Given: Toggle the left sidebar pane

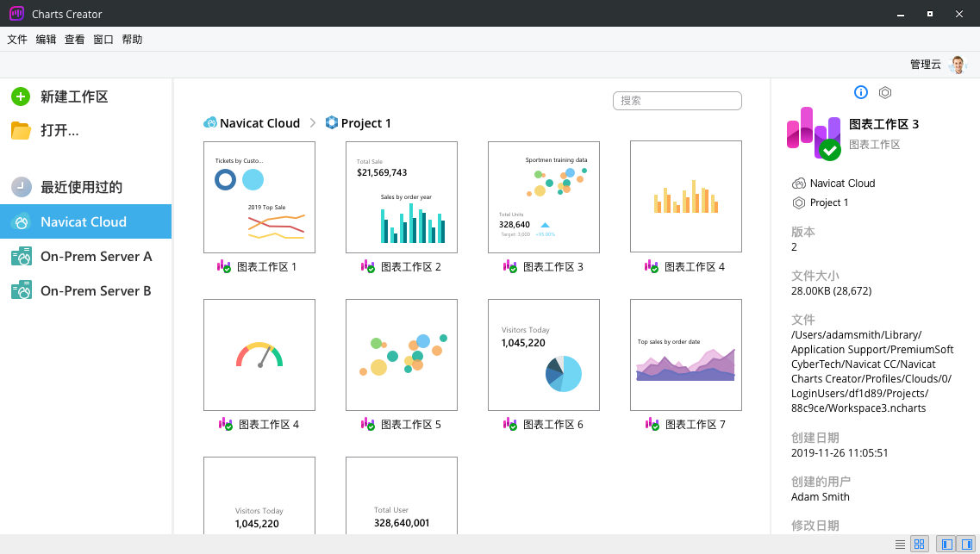Looking at the screenshot, I should pyautogui.click(x=947, y=545).
